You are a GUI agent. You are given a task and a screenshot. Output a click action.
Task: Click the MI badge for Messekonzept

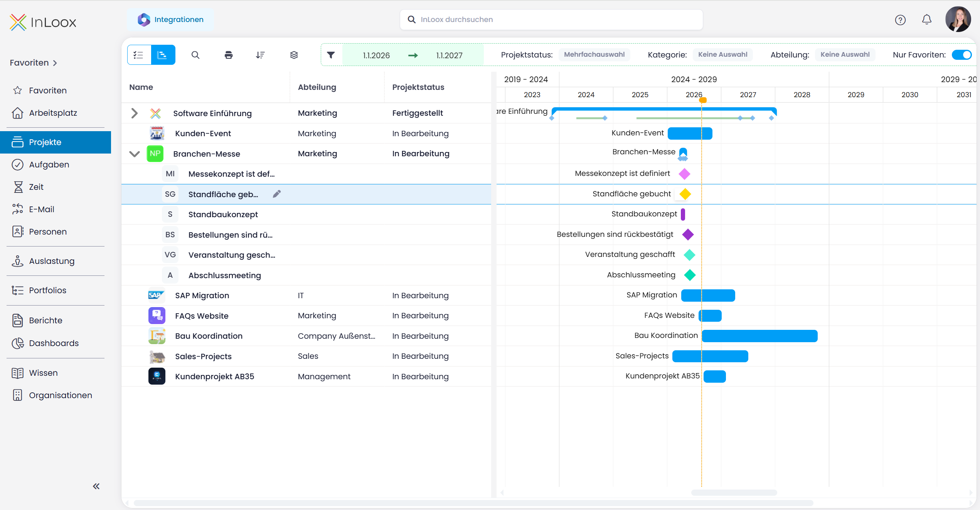170,174
